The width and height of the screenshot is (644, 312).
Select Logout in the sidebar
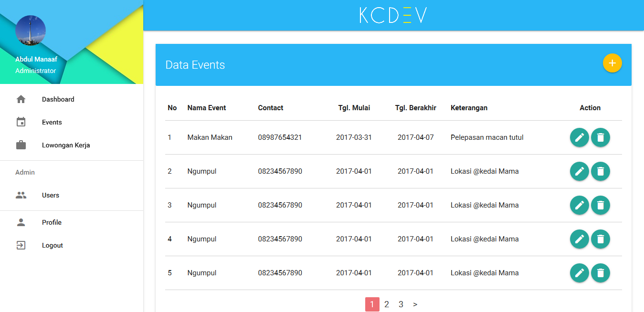72,245
